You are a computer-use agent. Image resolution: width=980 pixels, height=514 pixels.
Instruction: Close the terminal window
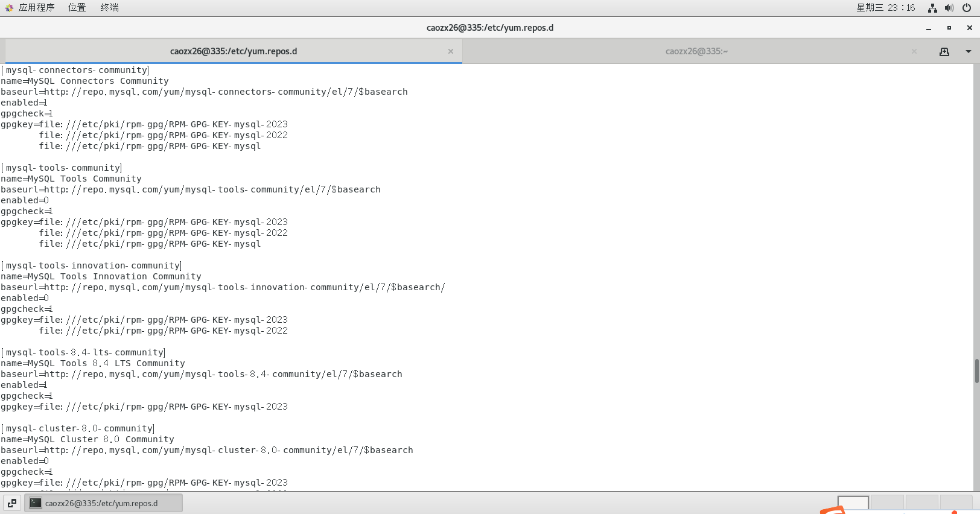pos(970,28)
